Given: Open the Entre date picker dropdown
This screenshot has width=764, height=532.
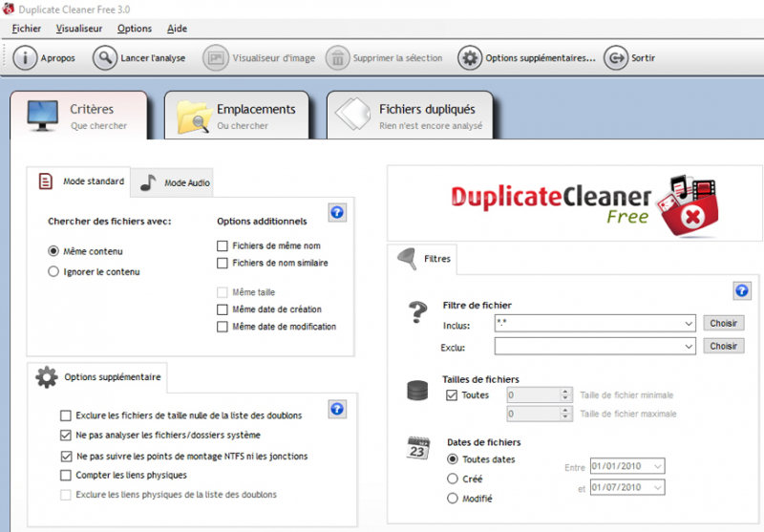Looking at the screenshot, I should click(658, 466).
